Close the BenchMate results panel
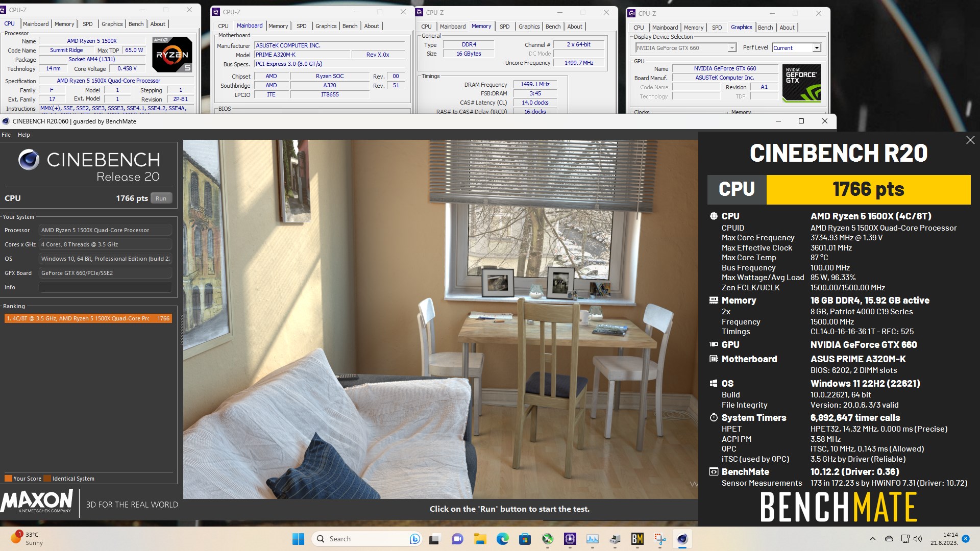The width and height of the screenshot is (980, 551). click(970, 140)
